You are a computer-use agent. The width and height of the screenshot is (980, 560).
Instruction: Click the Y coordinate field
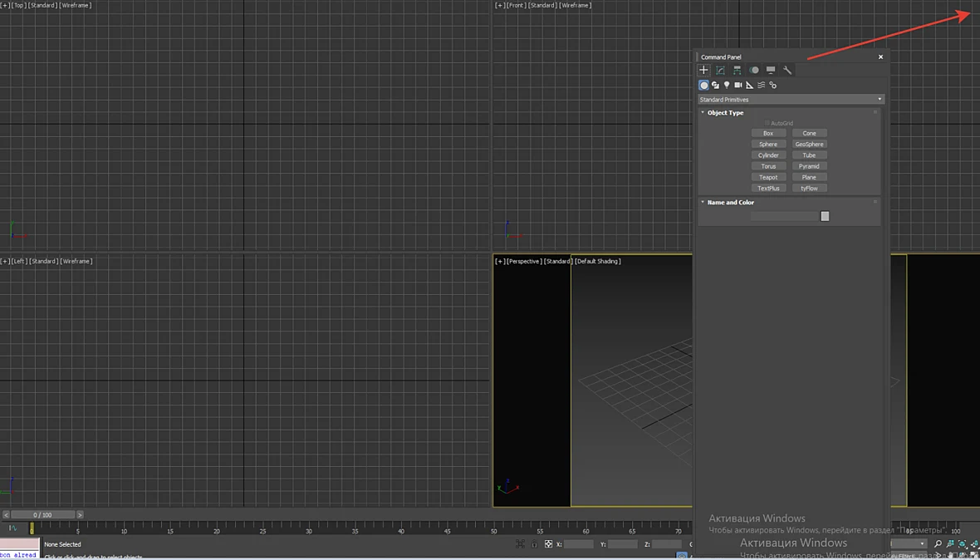(x=623, y=544)
